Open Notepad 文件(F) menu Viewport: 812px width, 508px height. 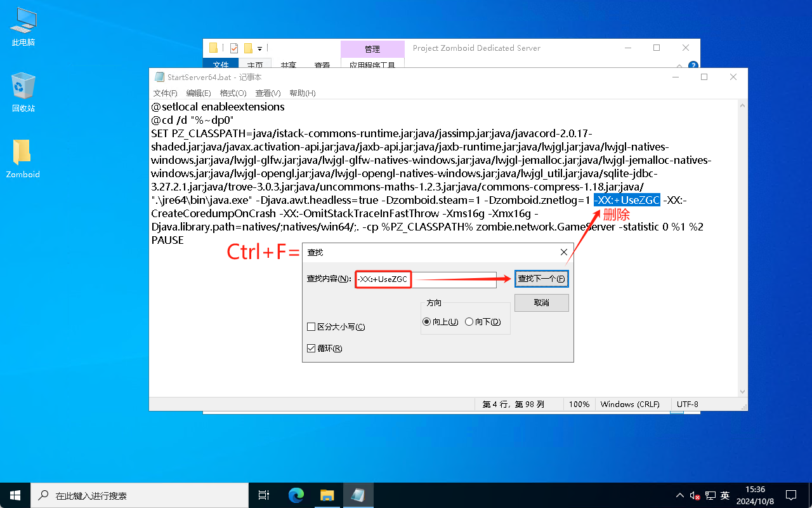(165, 93)
